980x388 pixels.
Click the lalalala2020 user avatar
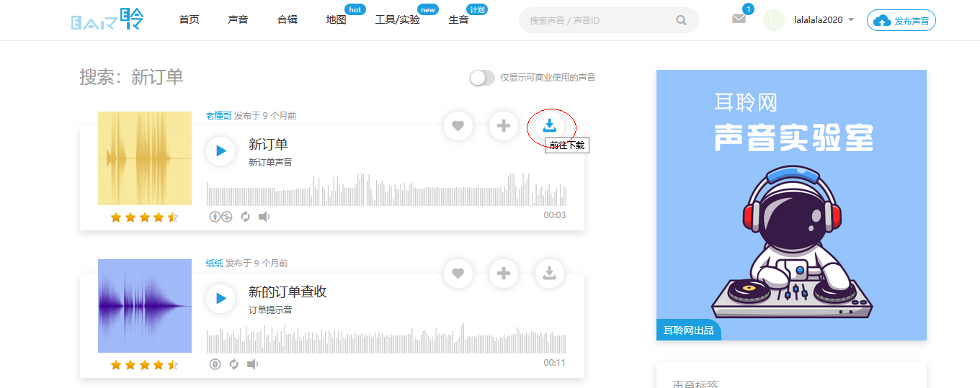[774, 20]
